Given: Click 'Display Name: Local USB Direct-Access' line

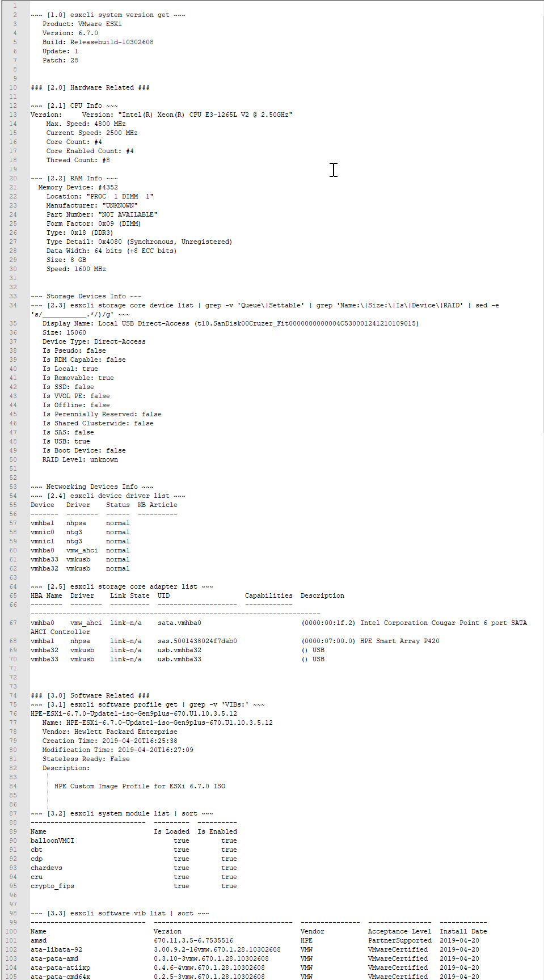Looking at the screenshot, I should tap(230, 323).
